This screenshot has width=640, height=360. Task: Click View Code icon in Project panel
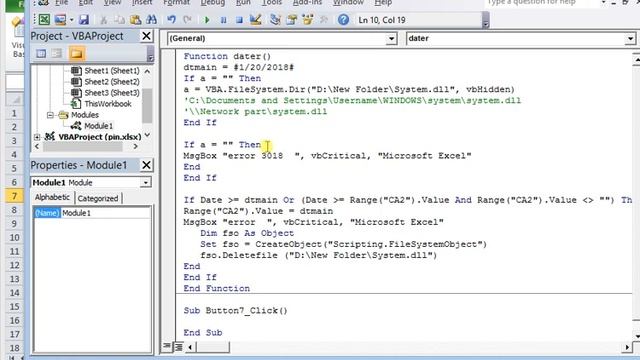click(41, 53)
